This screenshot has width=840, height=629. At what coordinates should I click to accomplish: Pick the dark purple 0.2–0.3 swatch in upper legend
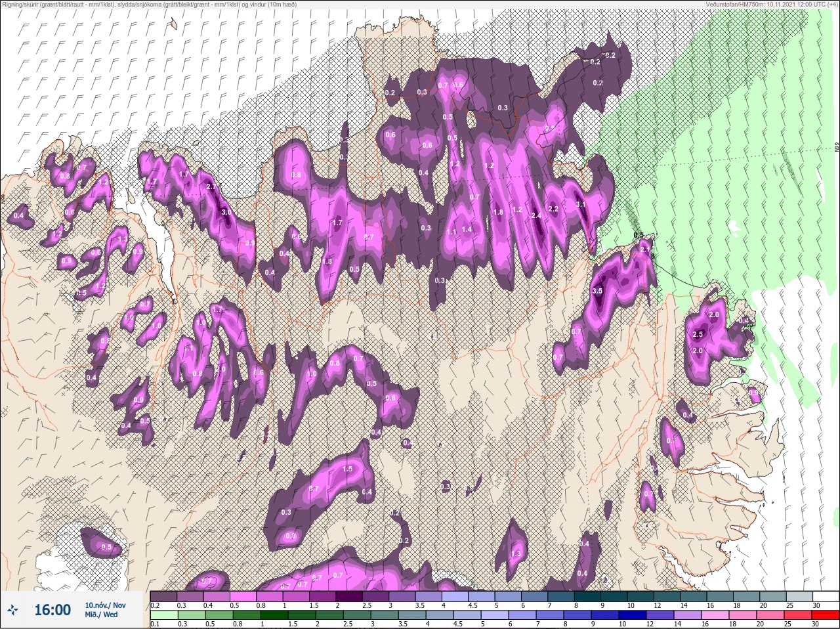click(163, 596)
